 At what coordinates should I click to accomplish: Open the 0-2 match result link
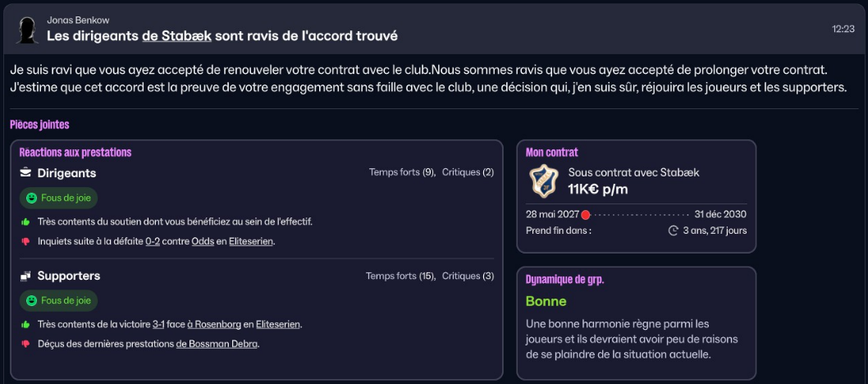(x=153, y=241)
